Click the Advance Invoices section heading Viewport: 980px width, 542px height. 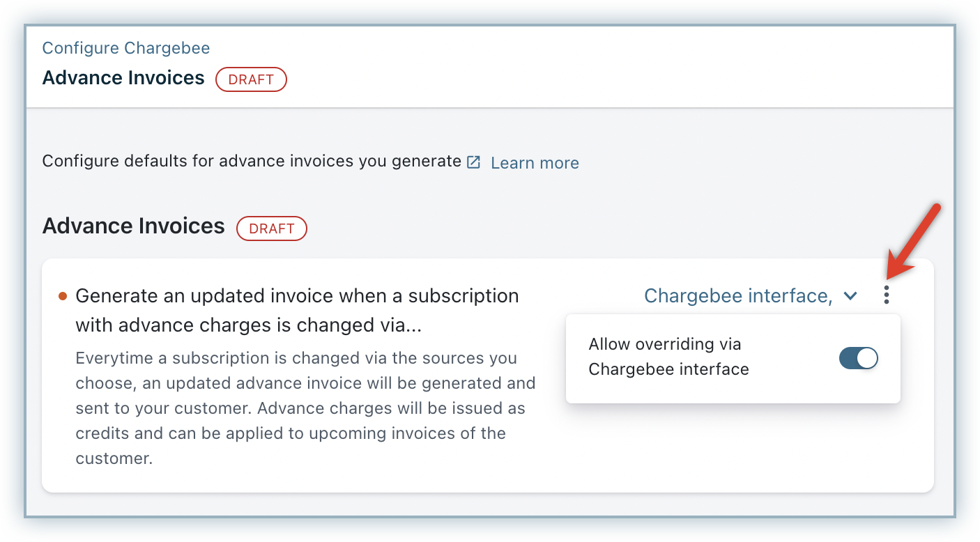pos(133,226)
